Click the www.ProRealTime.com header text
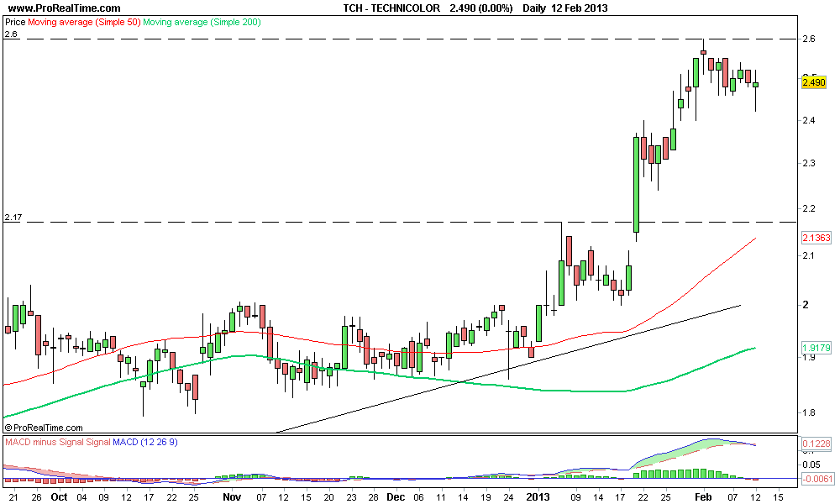 (65, 8)
